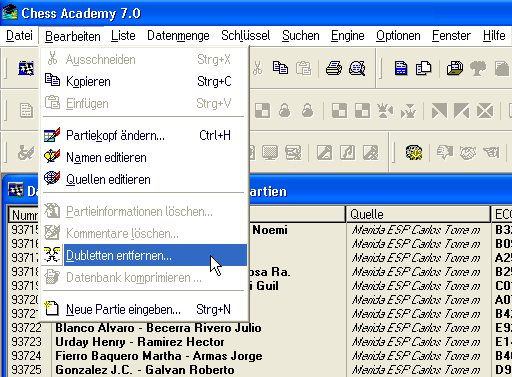Select game Blanco Alvaro - Becerra Rivero Julio

(158, 328)
